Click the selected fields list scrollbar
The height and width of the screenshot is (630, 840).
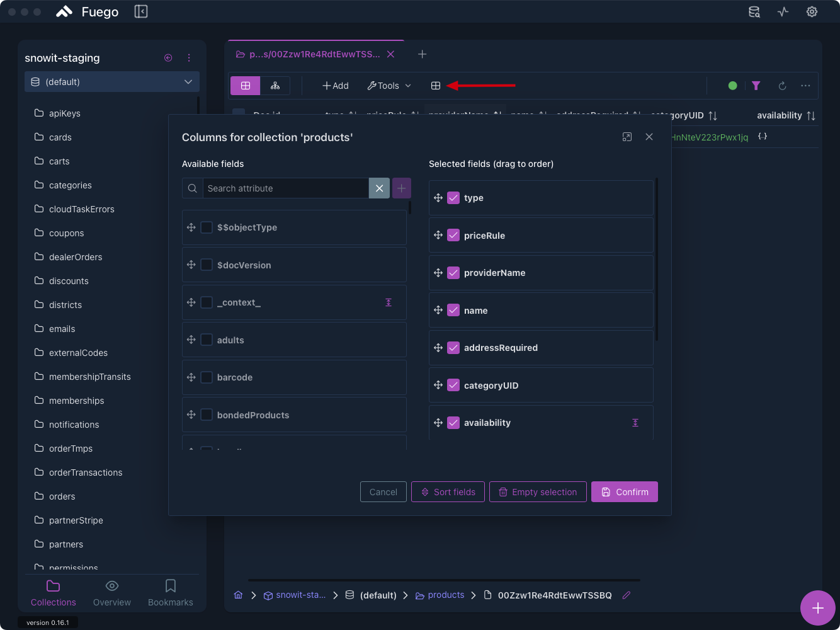657,260
